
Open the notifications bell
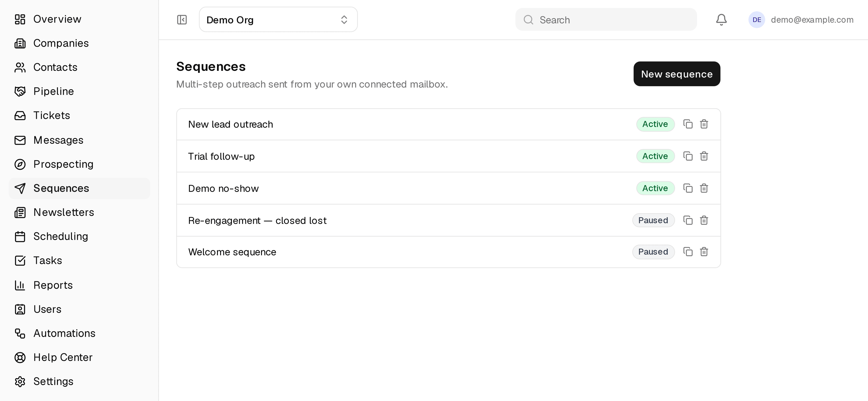tap(721, 20)
